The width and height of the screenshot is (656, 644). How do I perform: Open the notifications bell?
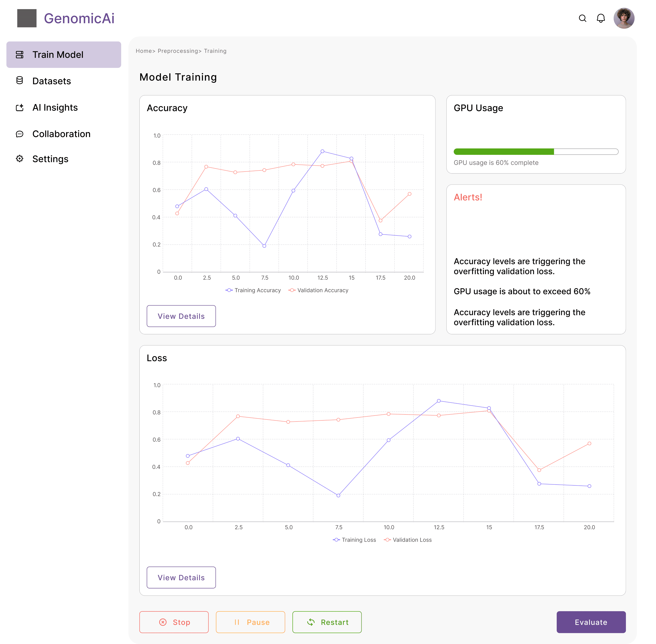(x=601, y=18)
